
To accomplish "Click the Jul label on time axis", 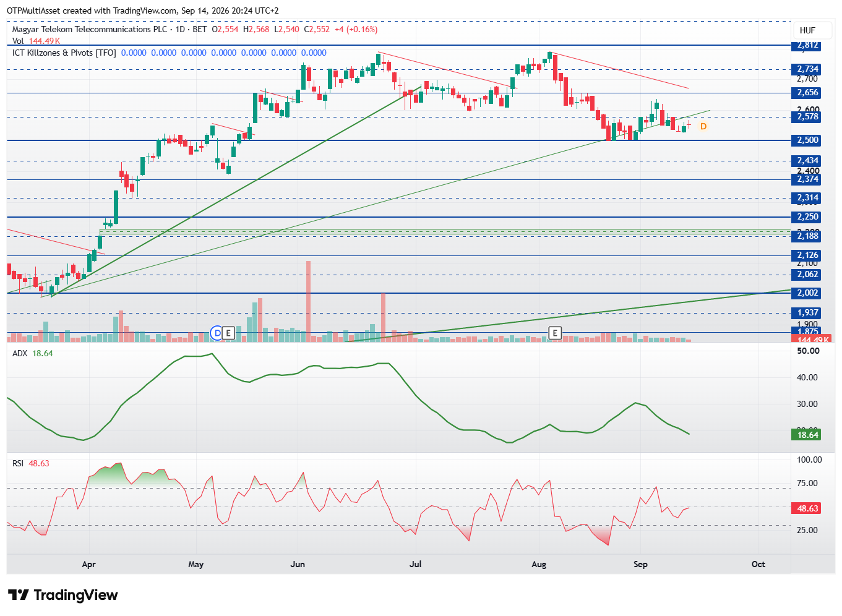I will [416, 564].
